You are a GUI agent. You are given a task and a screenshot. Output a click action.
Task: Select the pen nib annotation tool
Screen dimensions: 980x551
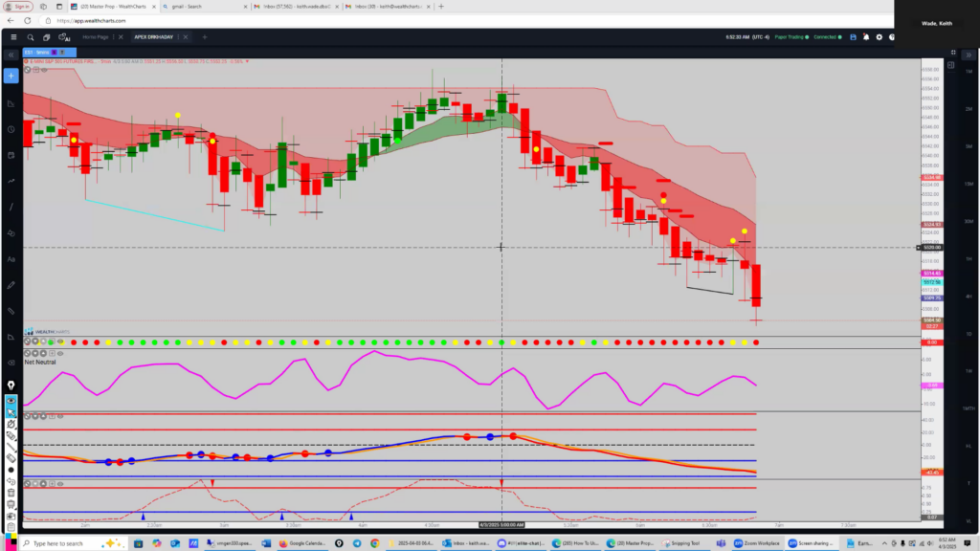point(11,386)
